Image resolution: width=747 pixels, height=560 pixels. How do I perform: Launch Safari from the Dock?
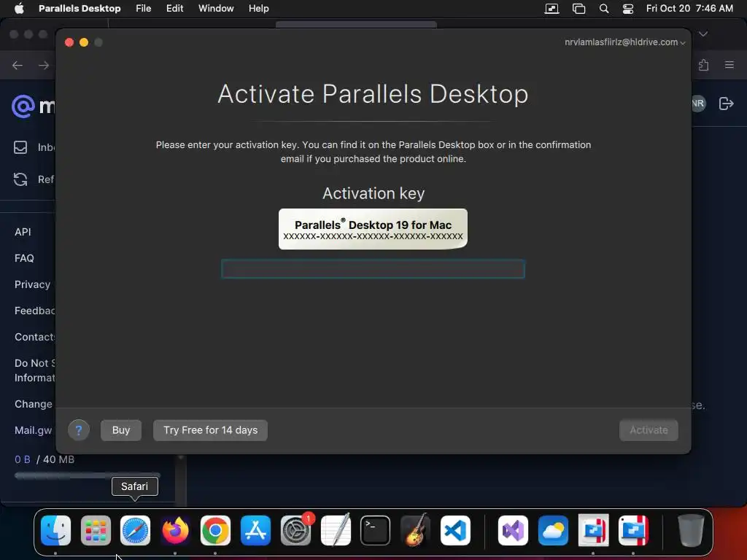point(135,530)
